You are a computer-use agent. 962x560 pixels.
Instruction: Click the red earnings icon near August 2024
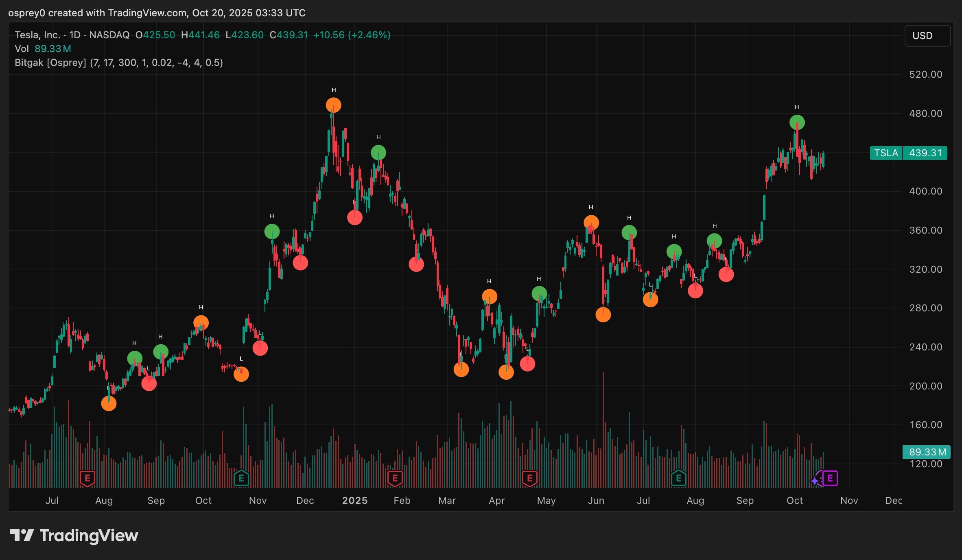click(87, 479)
